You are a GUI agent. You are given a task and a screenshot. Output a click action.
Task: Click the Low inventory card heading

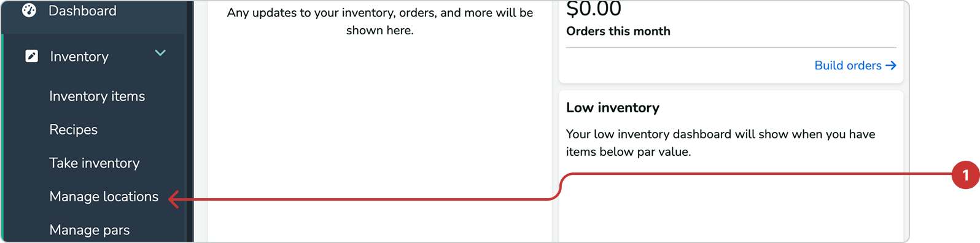(613, 108)
